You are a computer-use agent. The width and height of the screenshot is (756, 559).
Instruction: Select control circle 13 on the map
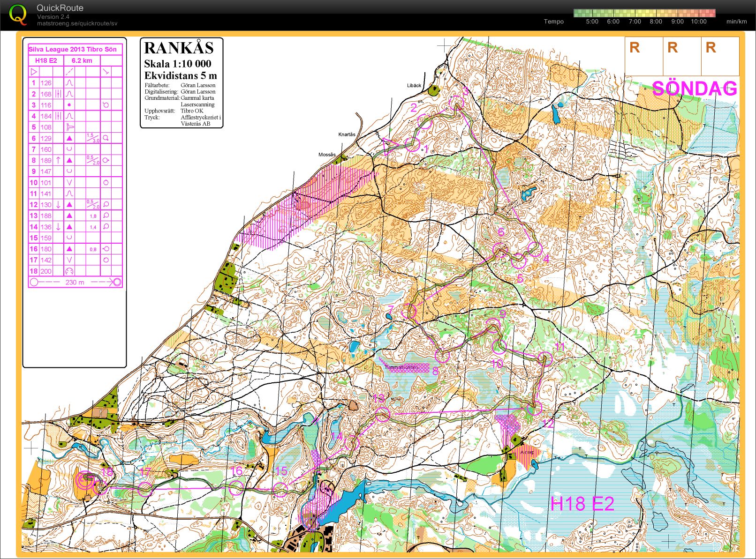(x=383, y=414)
